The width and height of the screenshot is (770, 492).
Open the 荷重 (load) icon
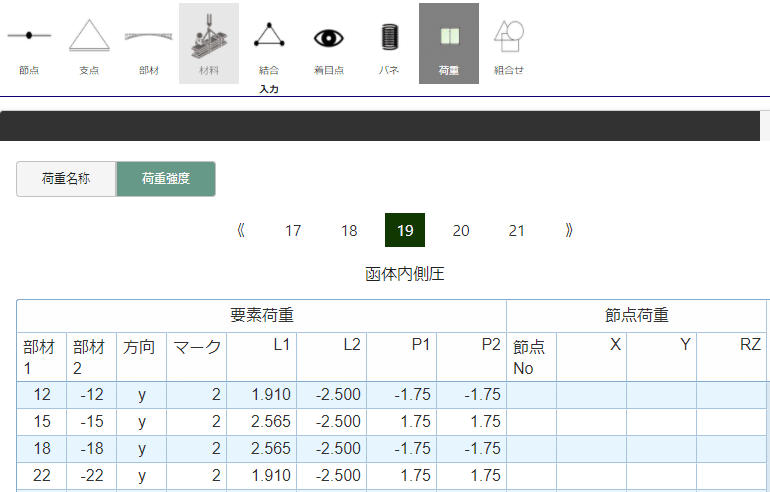pos(449,44)
